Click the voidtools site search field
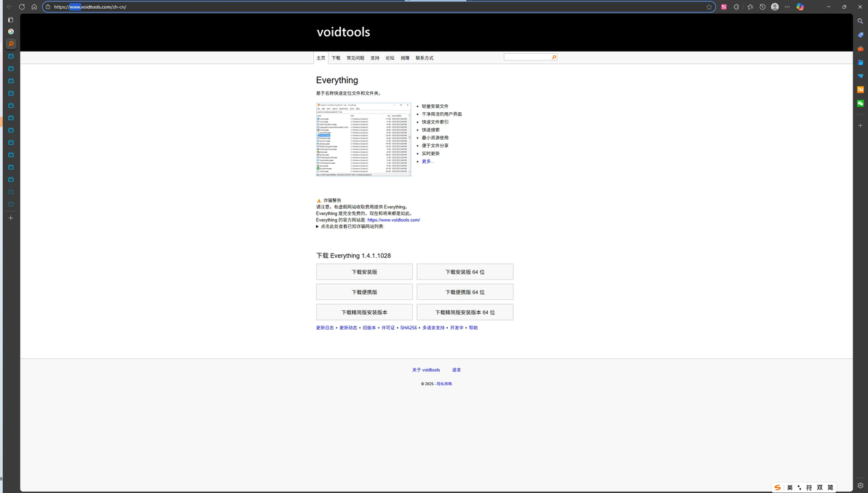Screen dimensions: 868x493 [527, 57]
